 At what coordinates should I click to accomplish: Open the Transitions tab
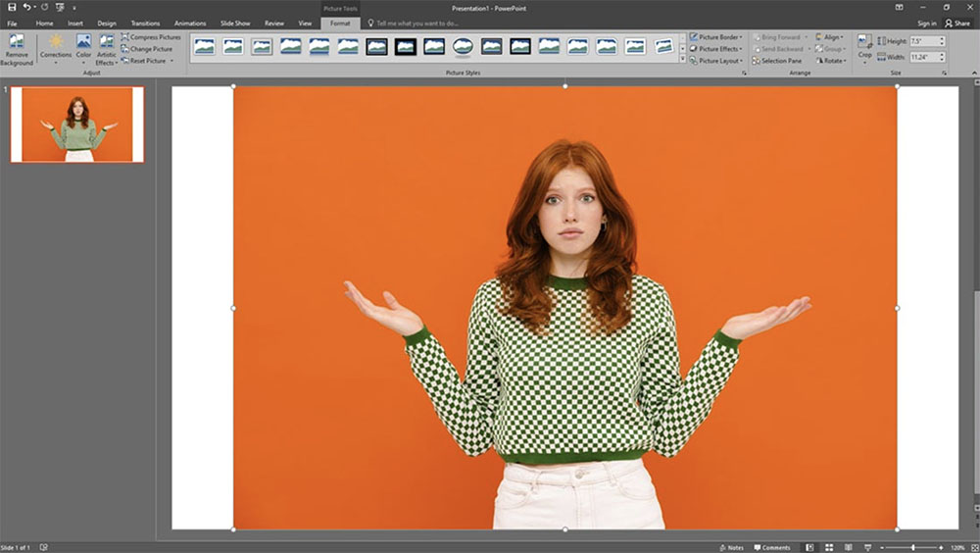145,23
